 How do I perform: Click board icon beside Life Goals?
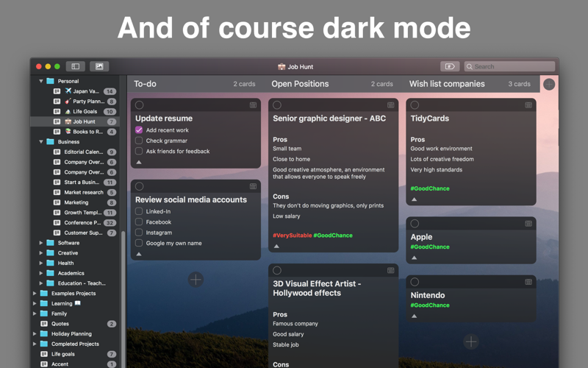point(57,112)
